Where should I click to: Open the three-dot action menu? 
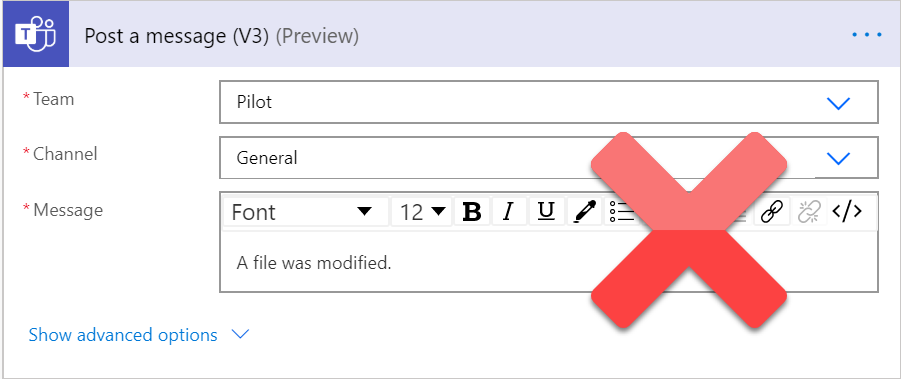[867, 35]
